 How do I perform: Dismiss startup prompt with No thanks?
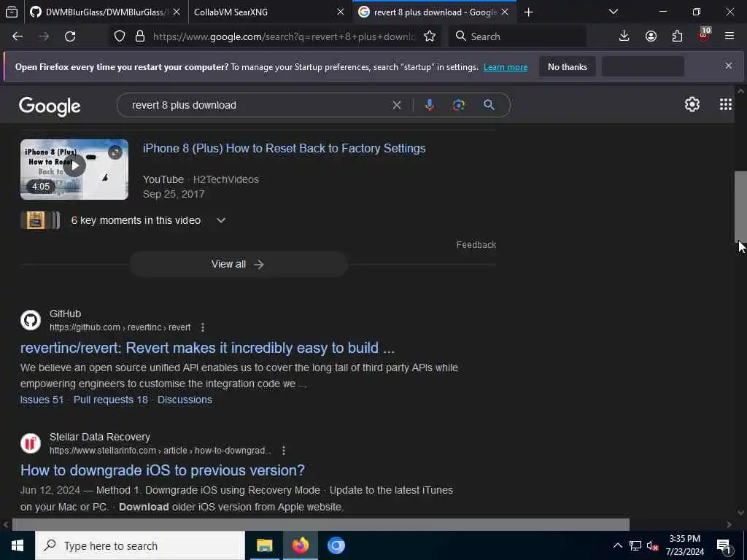(568, 67)
